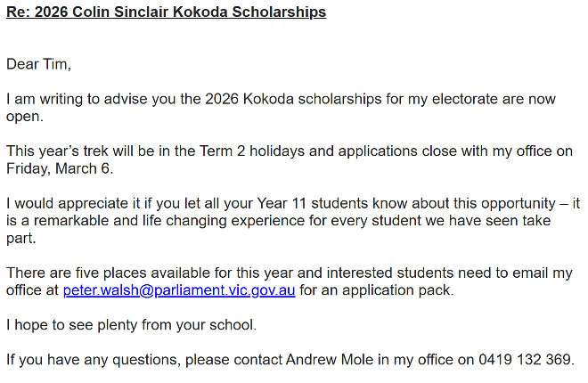Click the peter.walsh@parliament.vic.gov.au email link

[x=180, y=290]
